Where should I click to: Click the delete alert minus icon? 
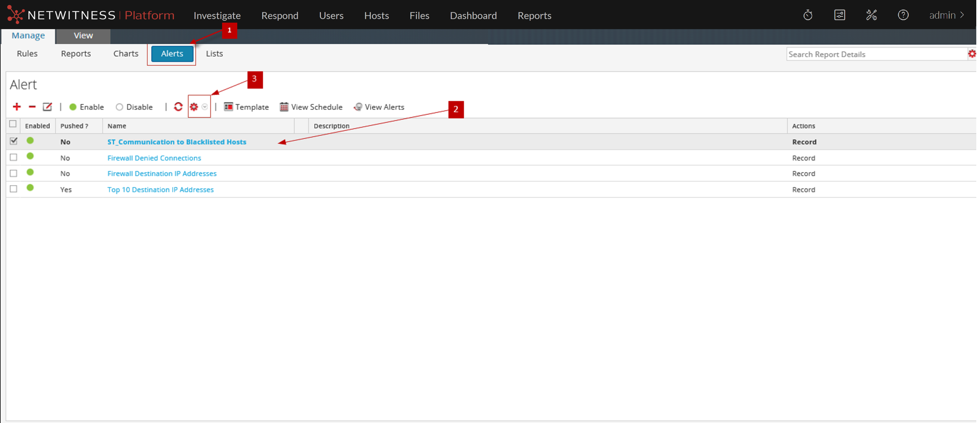pyautogui.click(x=32, y=107)
